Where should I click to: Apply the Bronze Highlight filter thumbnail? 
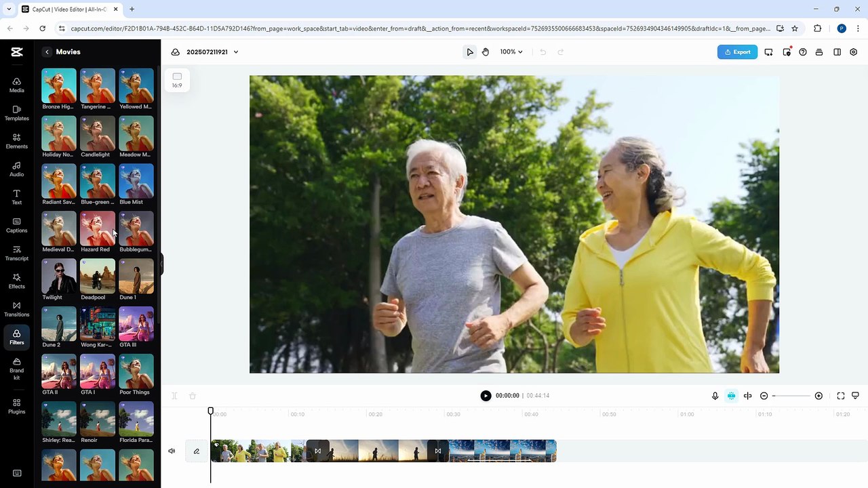pyautogui.click(x=59, y=85)
